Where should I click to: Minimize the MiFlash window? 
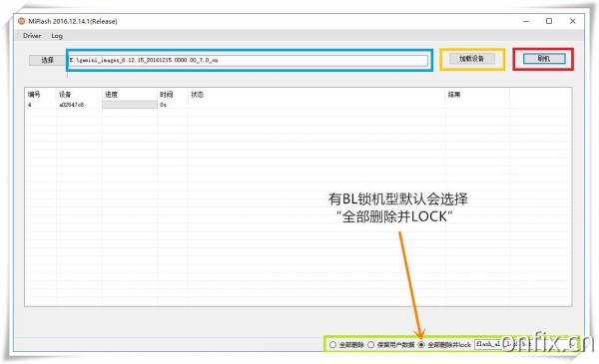point(526,21)
